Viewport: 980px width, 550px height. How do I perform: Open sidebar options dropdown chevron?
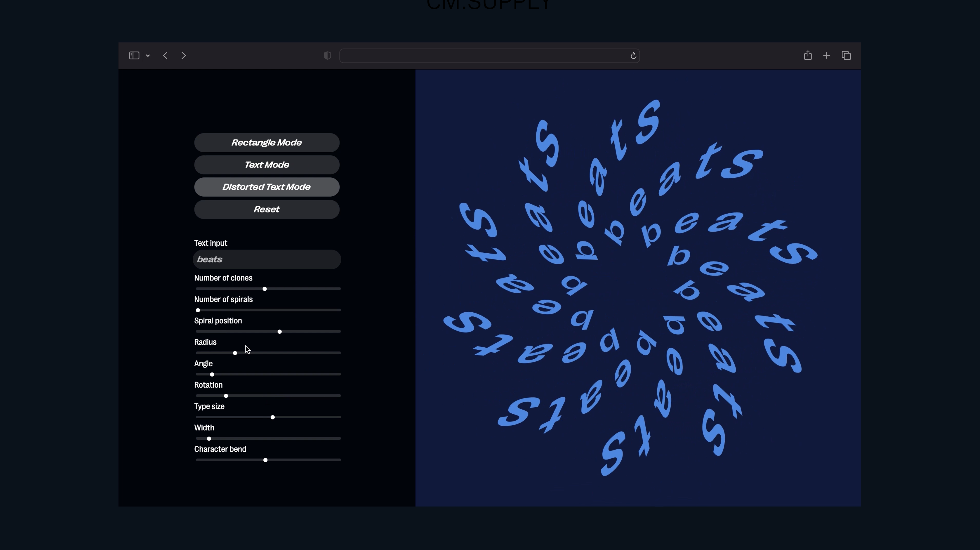148,56
